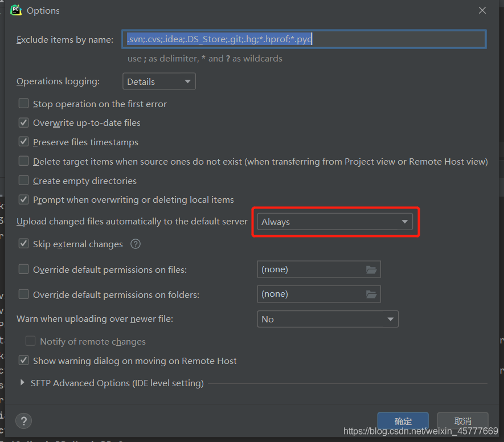This screenshot has width=504, height=442.
Task: Open folder browser for folder permissions
Action: point(371,294)
